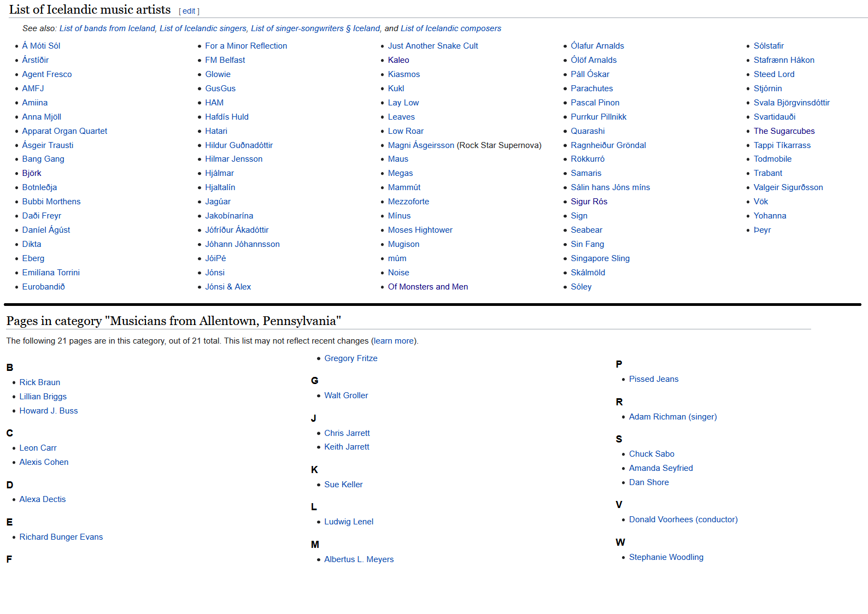Click the Albertus L. Meyers link
Viewport: 868px width, 614px height.
click(x=359, y=559)
